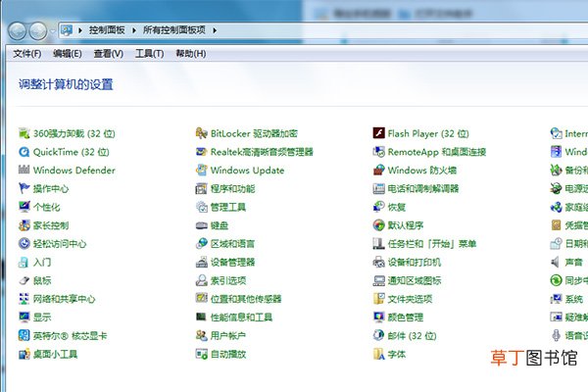This screenshot has height=392, width=588.
Task: Open the 通知区域图标 link
Action: pos(415,280)
